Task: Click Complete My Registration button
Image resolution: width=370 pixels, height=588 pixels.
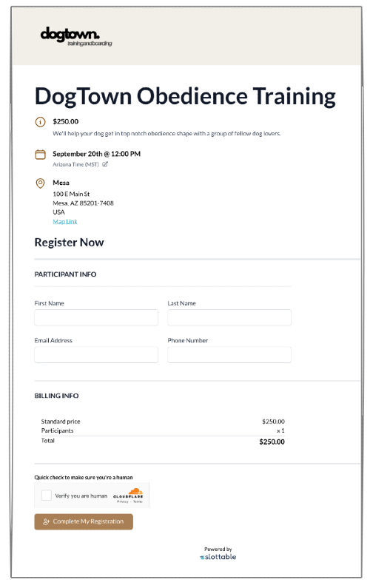Action: coord(84,521)
